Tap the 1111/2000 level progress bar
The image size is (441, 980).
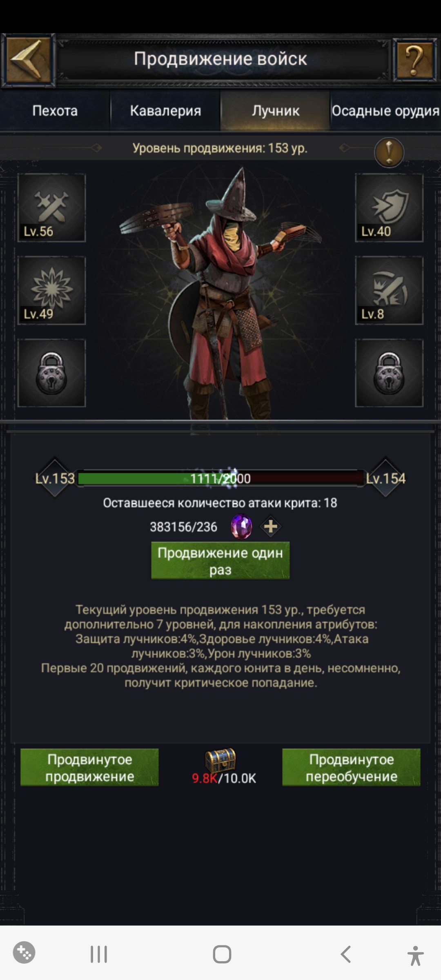tap(220, 478)
